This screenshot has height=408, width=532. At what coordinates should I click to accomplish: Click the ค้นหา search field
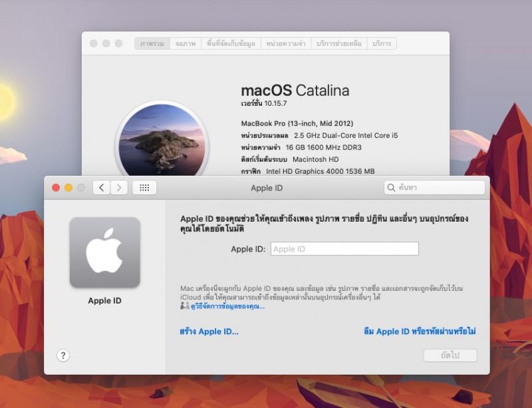(435, 188)
